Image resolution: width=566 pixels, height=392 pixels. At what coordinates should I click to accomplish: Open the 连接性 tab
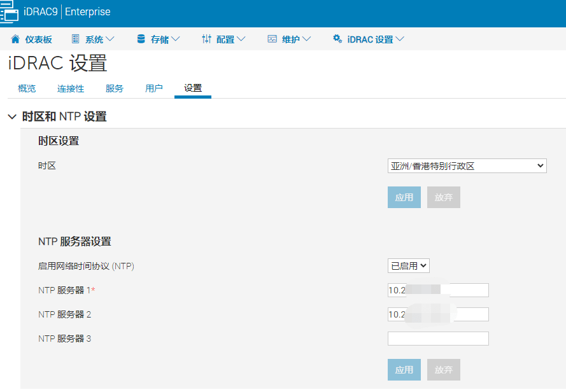70,88
